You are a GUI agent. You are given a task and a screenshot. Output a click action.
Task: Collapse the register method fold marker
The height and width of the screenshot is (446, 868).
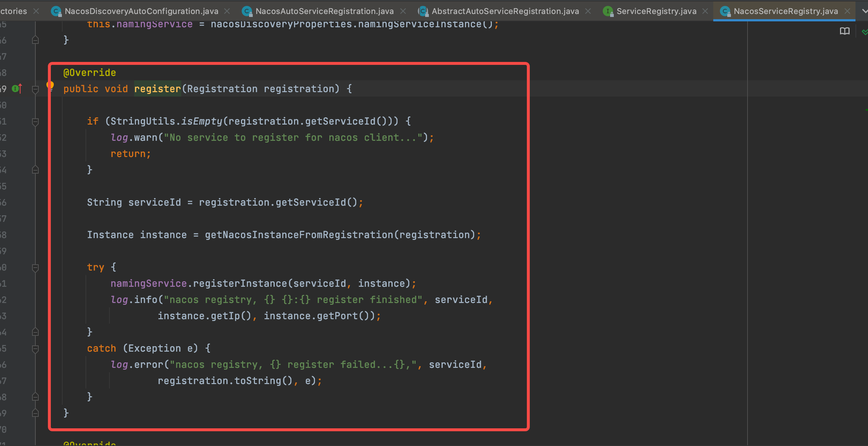35,89
